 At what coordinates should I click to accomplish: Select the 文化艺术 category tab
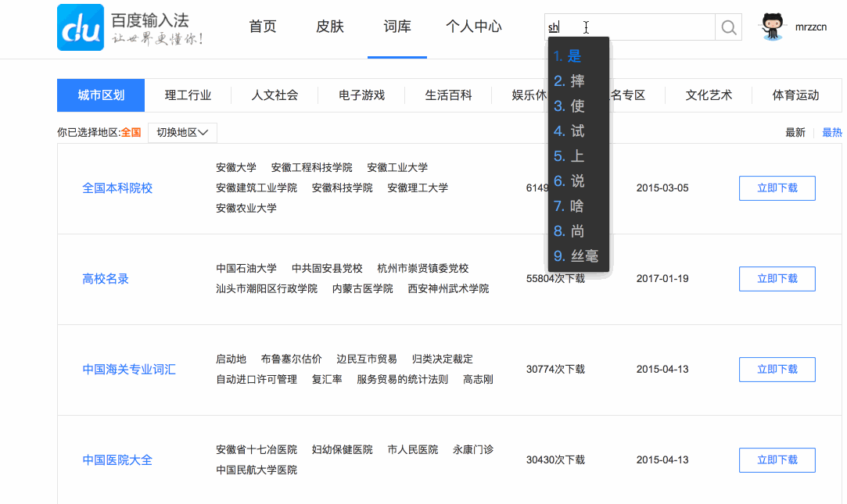click(x=709, y=95)
